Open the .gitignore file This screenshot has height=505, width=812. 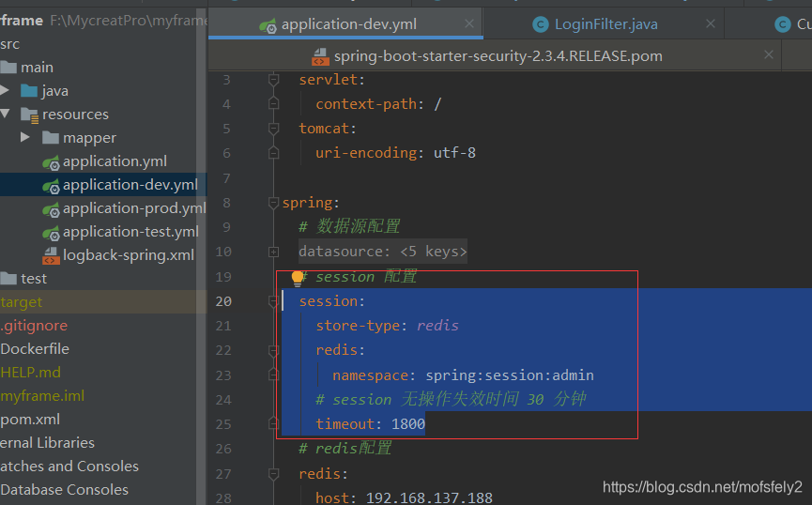click(x=34, y=326)
